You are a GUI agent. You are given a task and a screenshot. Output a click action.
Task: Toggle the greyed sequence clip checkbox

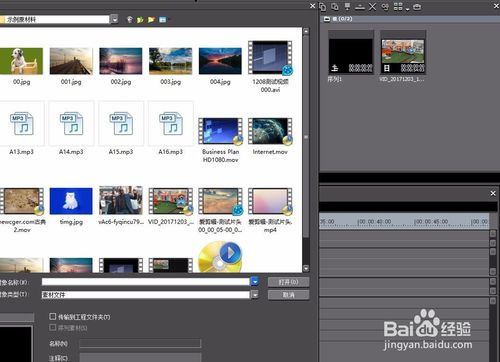coord(52,327)
